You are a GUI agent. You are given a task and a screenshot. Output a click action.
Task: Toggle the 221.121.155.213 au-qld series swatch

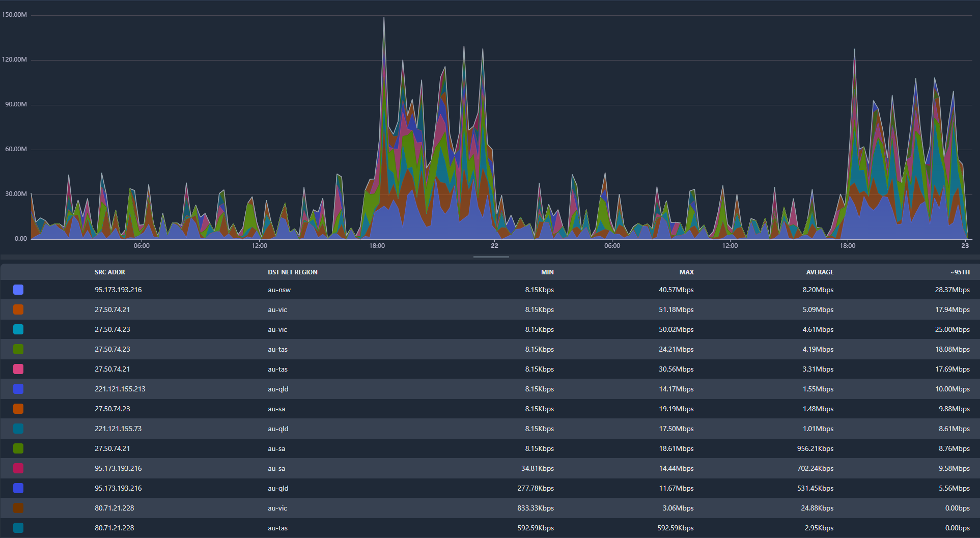(18, 389)
